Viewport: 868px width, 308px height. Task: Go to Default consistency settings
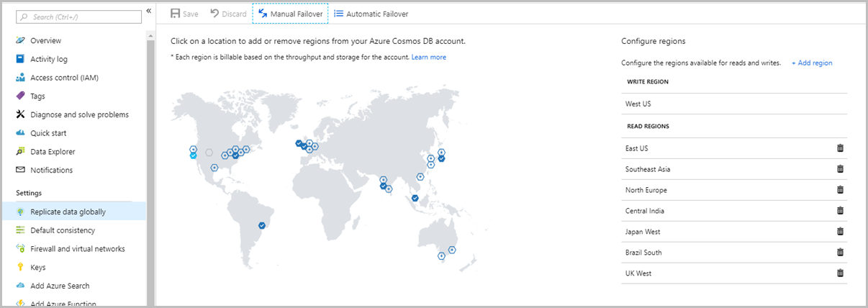62,230
